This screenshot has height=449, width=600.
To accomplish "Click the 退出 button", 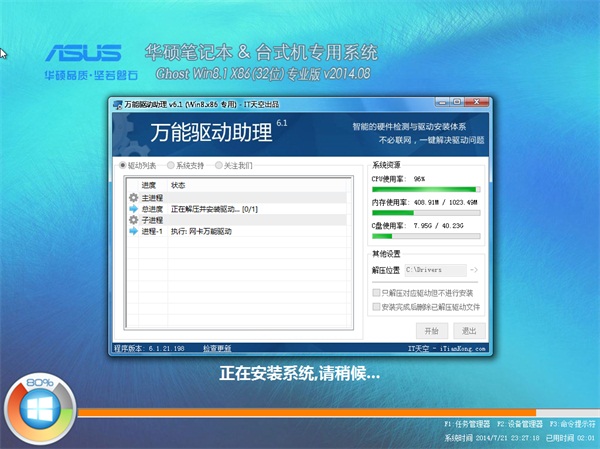I will (x=469, y=330).
